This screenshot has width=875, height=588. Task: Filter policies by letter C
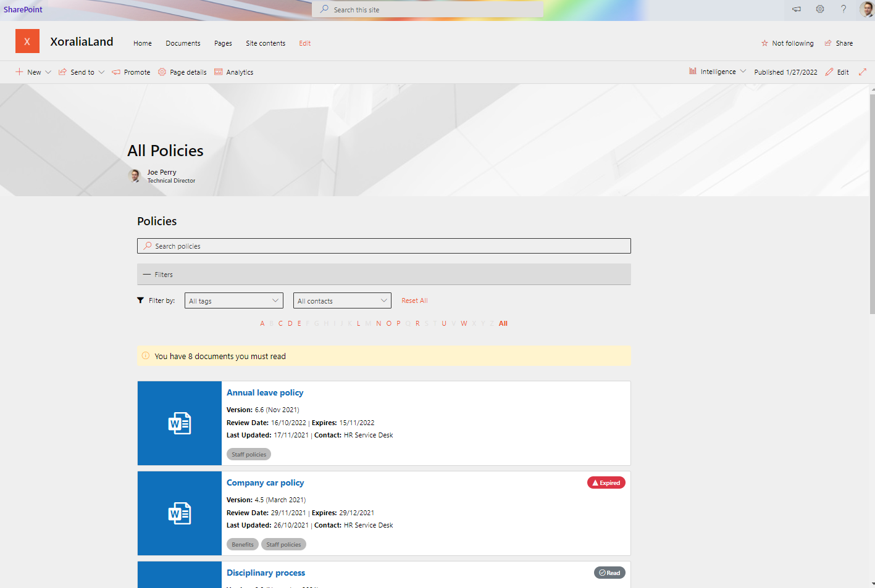(x=280, y=323)
